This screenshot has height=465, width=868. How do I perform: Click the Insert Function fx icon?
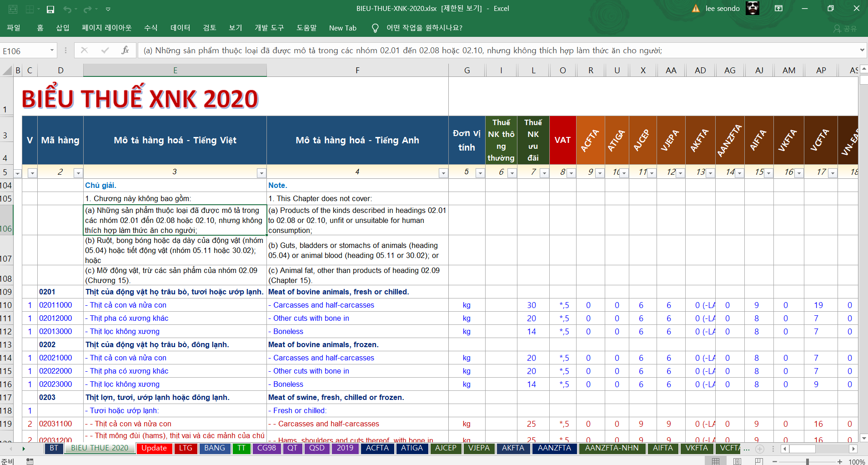(125, 50)
